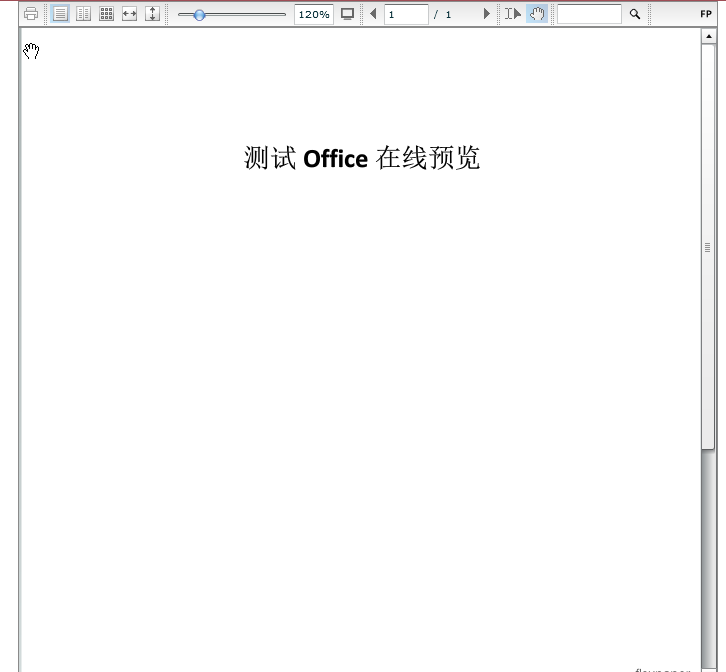Click the print document icon

click(31, 14)
